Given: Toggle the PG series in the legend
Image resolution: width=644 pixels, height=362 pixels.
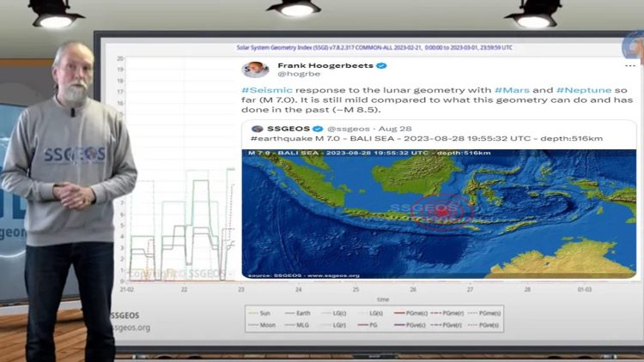Looking at the screenshot, I should [368, 325].
